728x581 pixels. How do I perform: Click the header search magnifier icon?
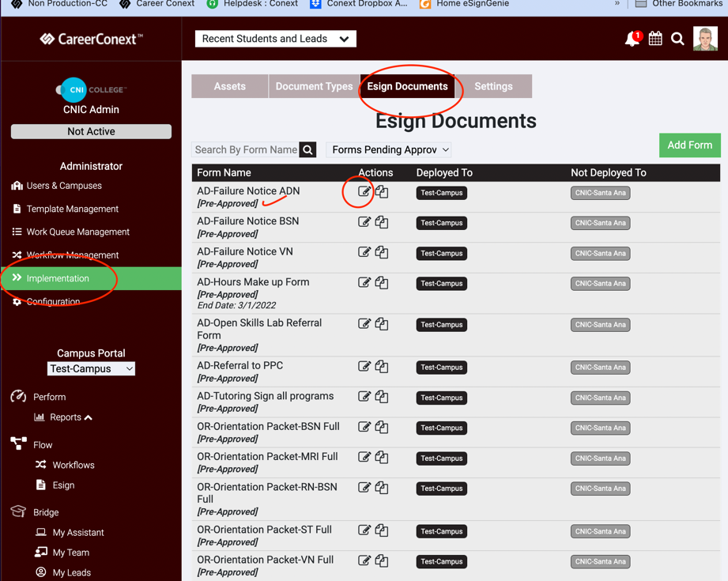coord(677,39)
